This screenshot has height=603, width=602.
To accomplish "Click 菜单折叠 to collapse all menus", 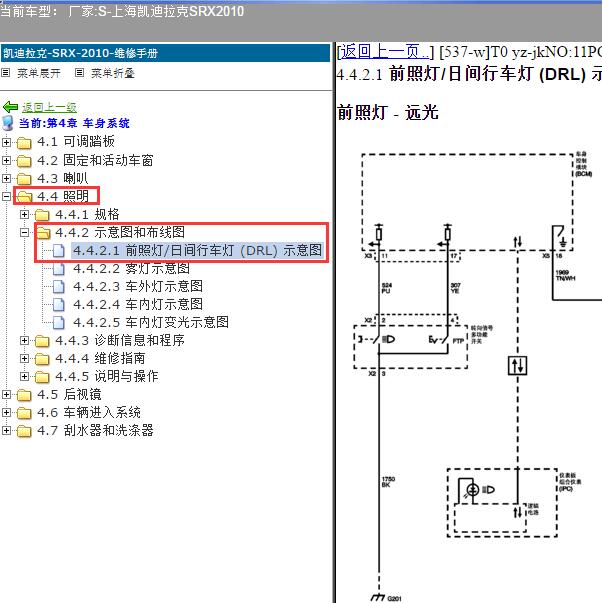I will coord(113,73).
